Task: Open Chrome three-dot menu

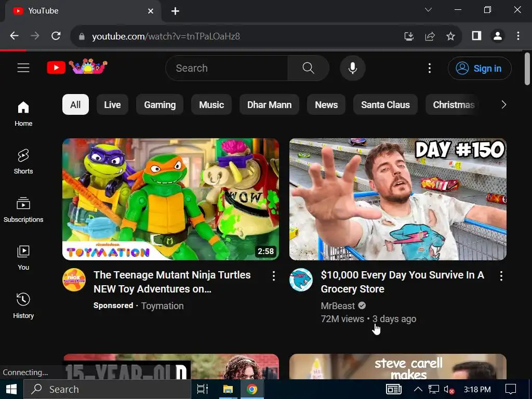Action: coord(518,36)
